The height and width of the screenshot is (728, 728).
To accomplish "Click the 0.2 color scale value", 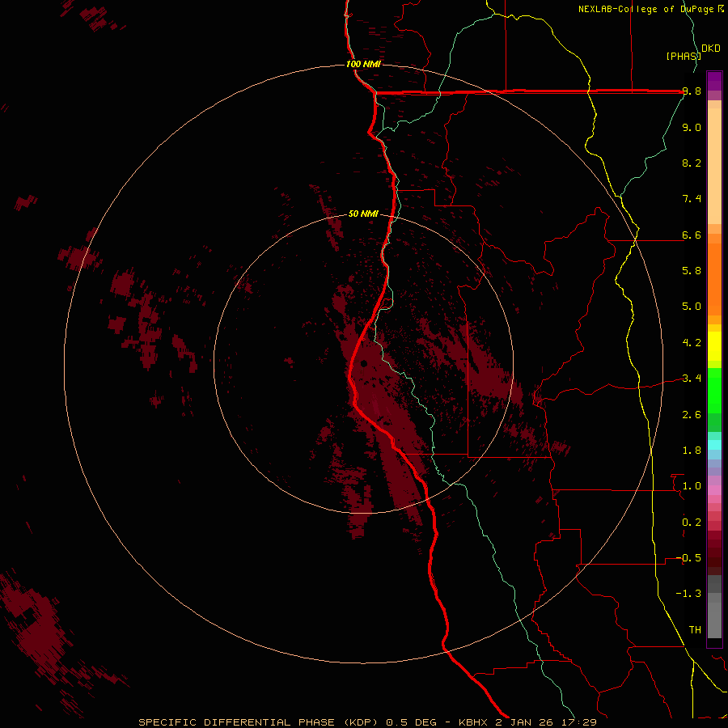I will 692,523.
